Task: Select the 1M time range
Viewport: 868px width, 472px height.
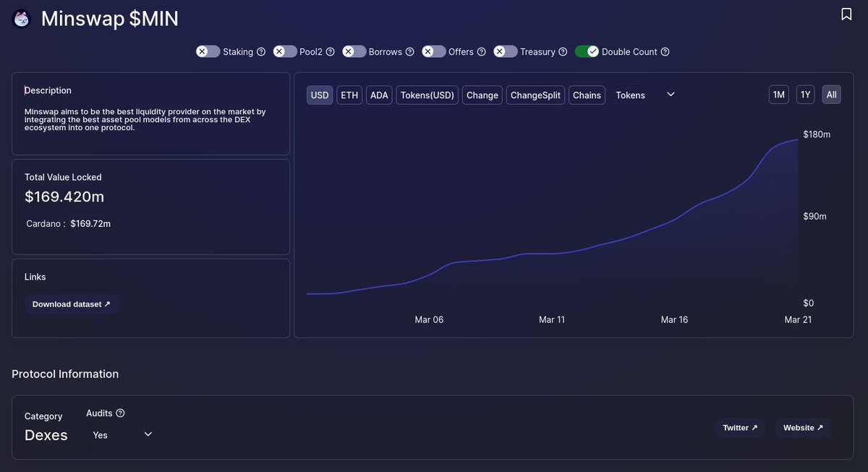Action: [778, 94]
